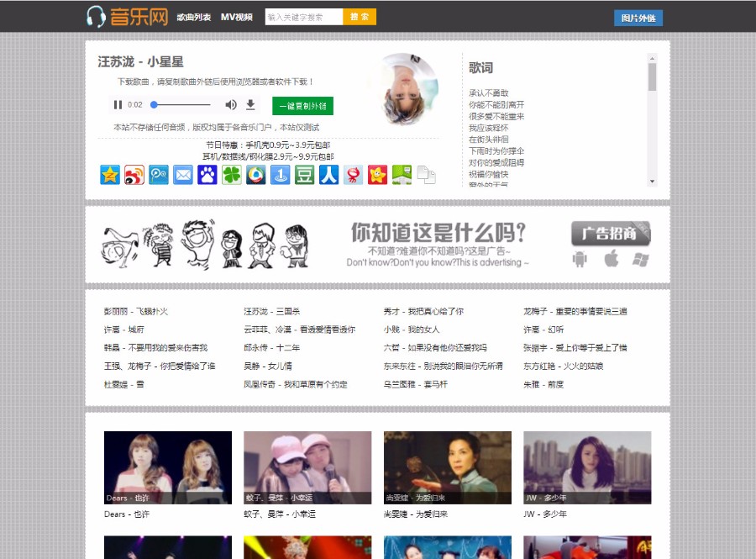756x559 pixels.
Task: Open the 蚊子、晏萍 - 小幸运 MV thumbnail
Action: coord(307,467)
